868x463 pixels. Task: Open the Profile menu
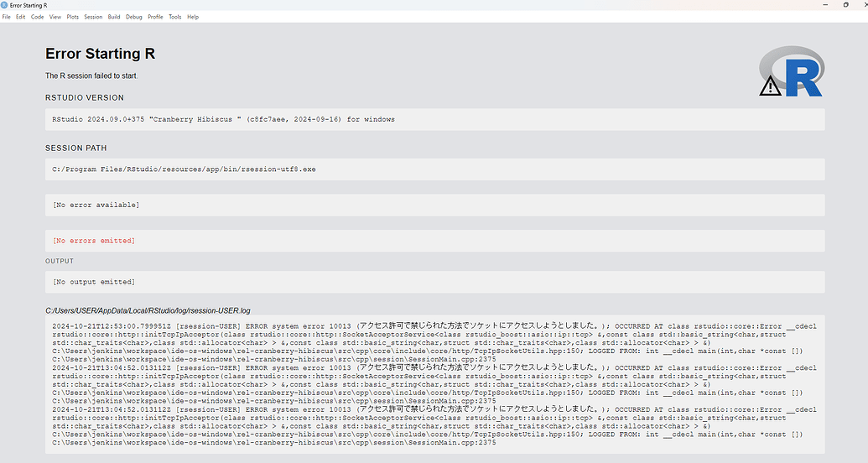click(x=155, y=17)
